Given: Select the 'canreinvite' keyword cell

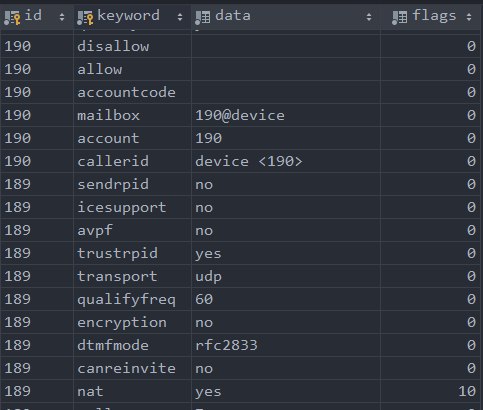Looking at the screenshot, I should coord(132,368).
